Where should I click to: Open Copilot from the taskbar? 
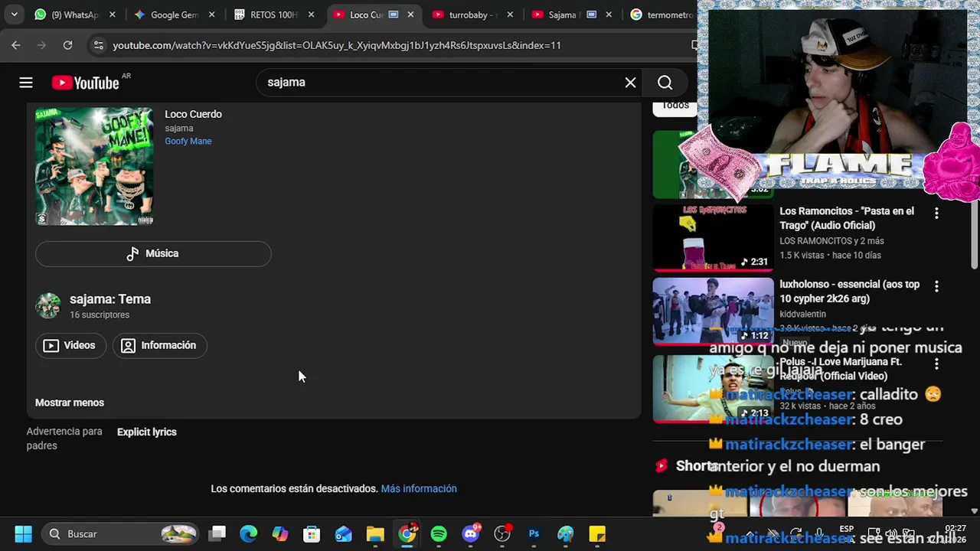pos(280,533)
